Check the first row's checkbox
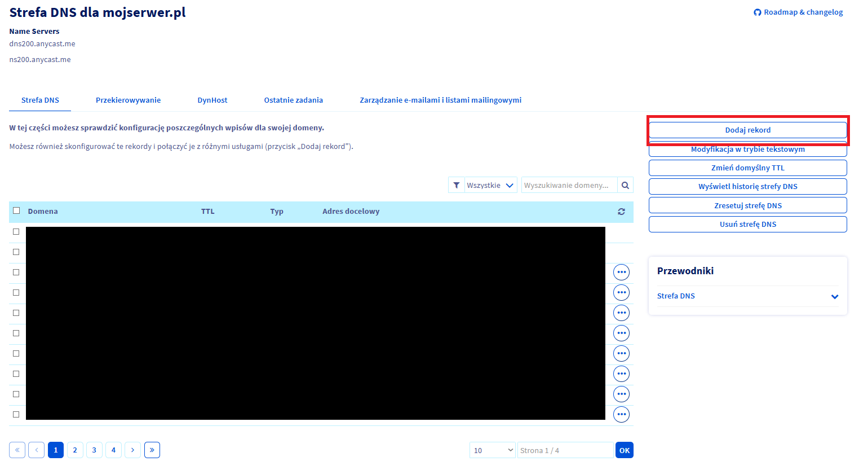This screenshot has width=868, height=470. point(16,231)
